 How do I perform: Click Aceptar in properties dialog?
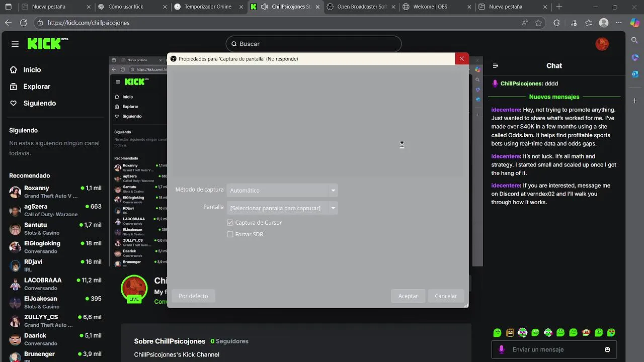pyautogui.click(x=408, y=296)
